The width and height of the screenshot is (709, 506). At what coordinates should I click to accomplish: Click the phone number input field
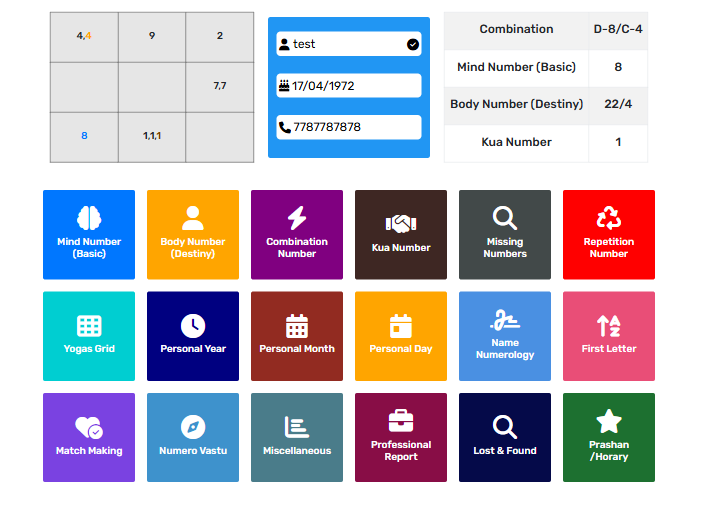pyautogui.click(x=349, y=127)
